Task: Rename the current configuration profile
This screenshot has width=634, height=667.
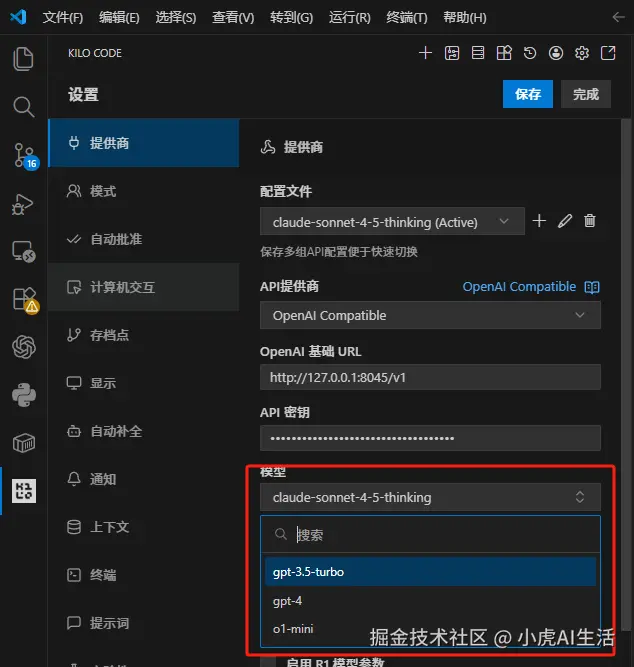Action: tap(565, 221)
